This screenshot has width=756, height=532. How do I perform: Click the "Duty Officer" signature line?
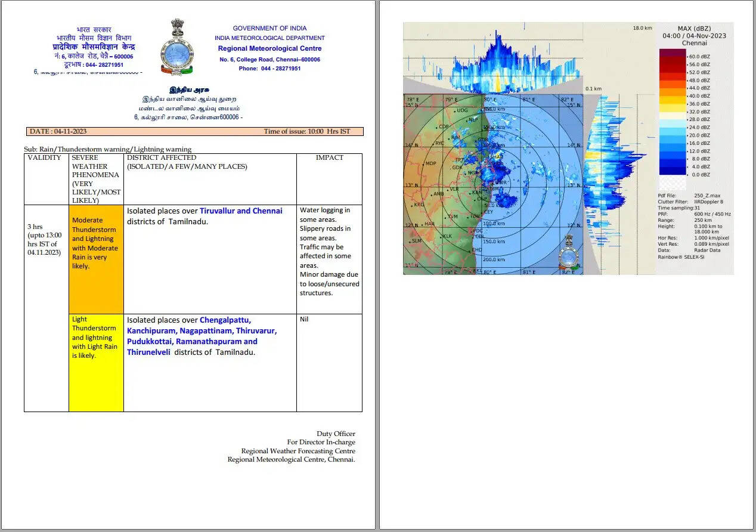tap(336, 434)
